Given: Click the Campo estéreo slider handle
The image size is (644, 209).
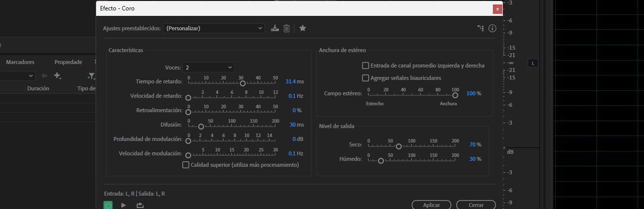Looking at the screenshot, I should [x=455, y=95].
